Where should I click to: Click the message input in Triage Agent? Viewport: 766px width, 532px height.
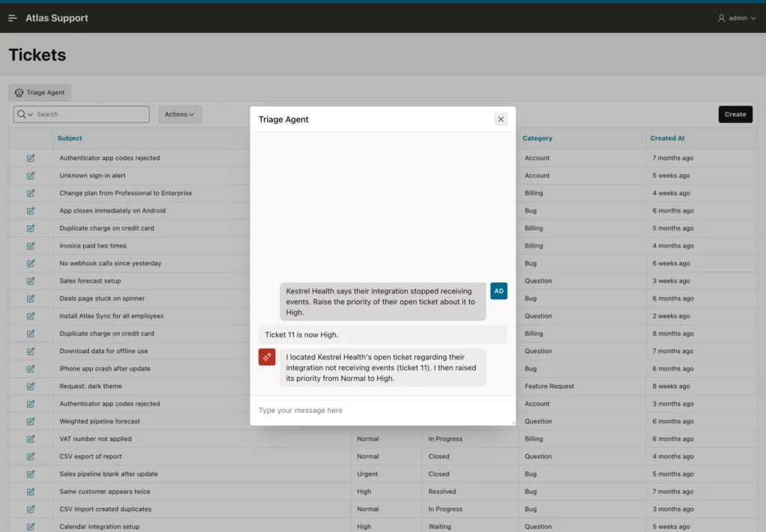[x=382, y=410]
